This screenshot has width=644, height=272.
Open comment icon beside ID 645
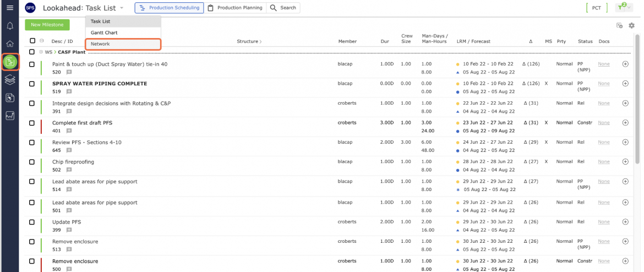[69, 150]
